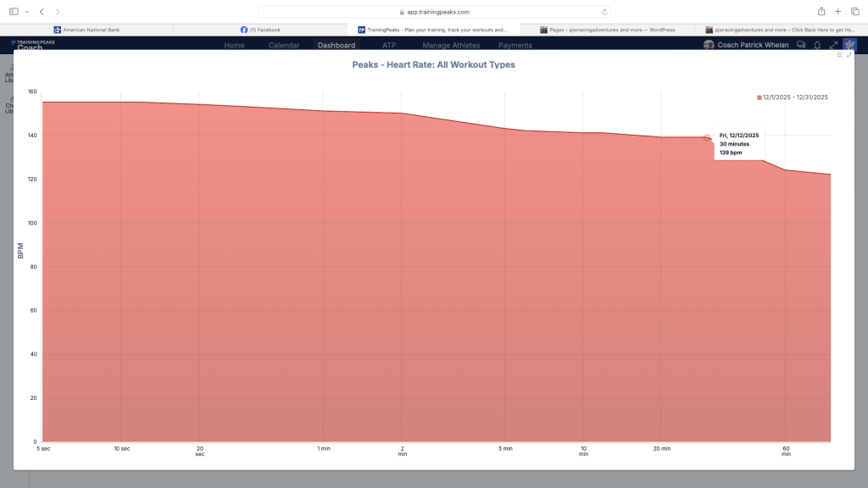Open the messages inbox icon
This screenshot has width=868, height=488.
click(x=800, y=44)
